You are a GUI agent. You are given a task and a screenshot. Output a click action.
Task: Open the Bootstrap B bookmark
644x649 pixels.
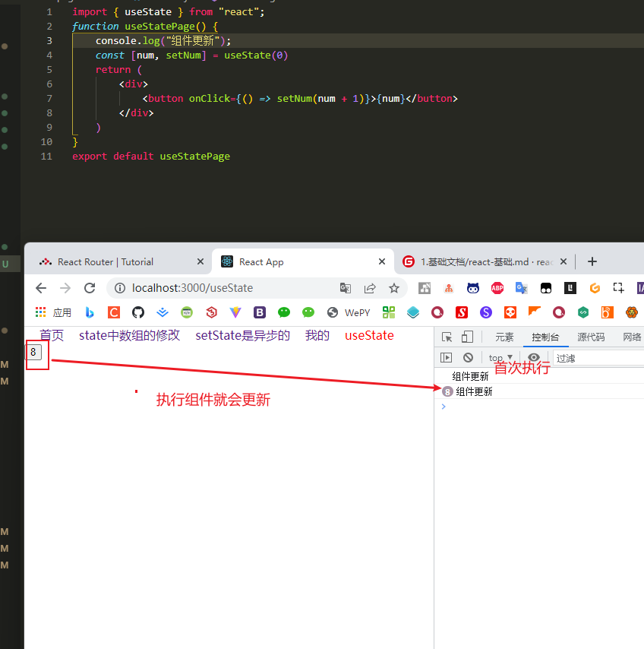260,312
